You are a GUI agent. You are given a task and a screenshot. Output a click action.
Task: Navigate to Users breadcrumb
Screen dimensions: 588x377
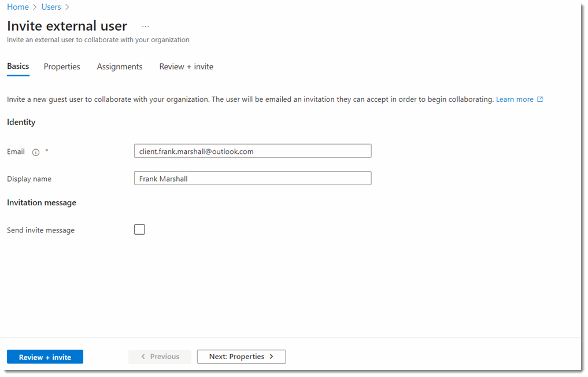(51, 7)
